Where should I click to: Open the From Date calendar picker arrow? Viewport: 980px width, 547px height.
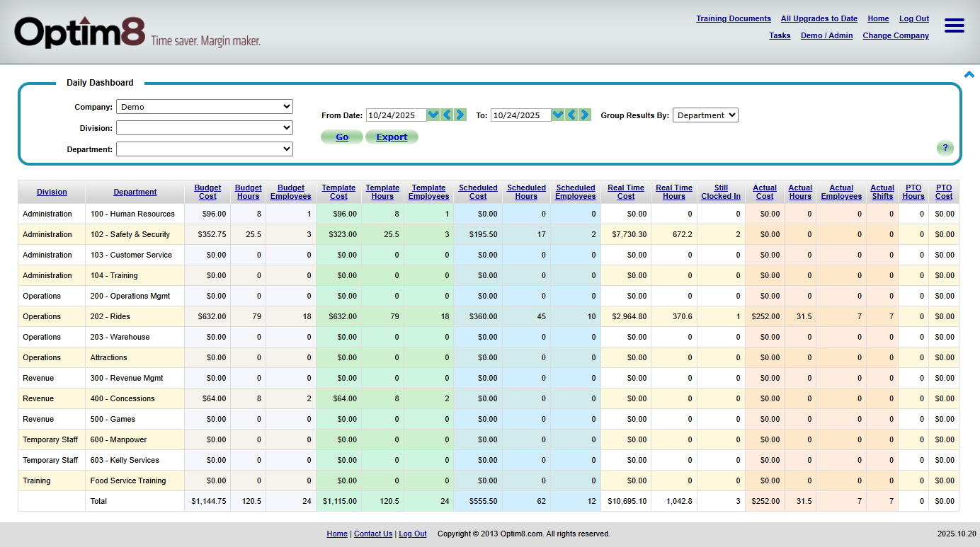433,114
